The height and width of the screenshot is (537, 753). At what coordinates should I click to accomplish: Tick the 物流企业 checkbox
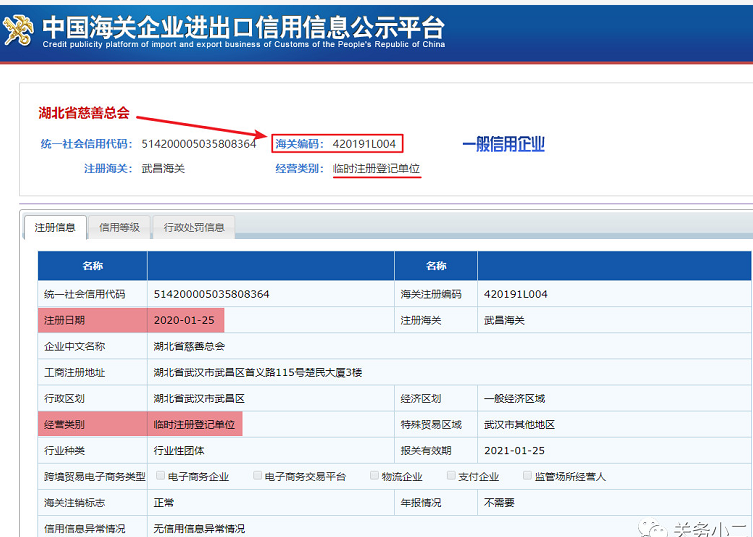[375, 476]
